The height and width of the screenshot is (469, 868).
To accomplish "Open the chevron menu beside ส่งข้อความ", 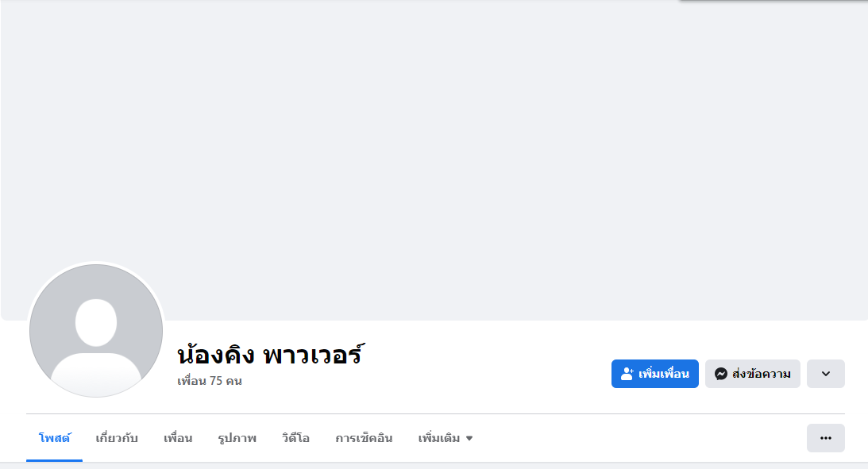I will 825,374.
